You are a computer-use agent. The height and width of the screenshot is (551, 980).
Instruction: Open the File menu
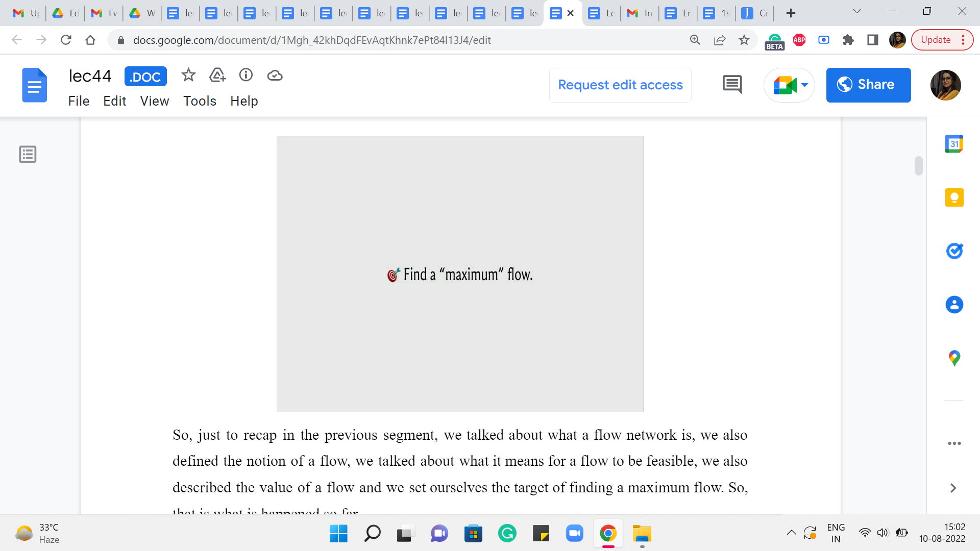[x=79, y=101]
